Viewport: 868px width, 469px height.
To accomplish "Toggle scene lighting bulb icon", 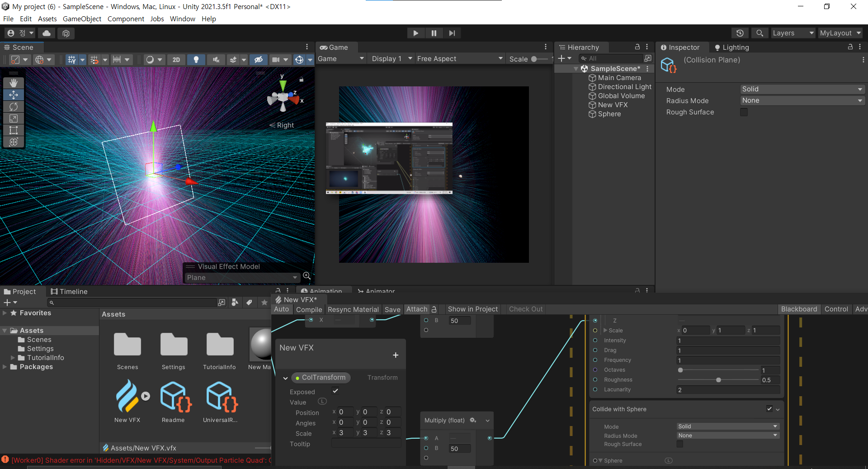I will (196, 60).
